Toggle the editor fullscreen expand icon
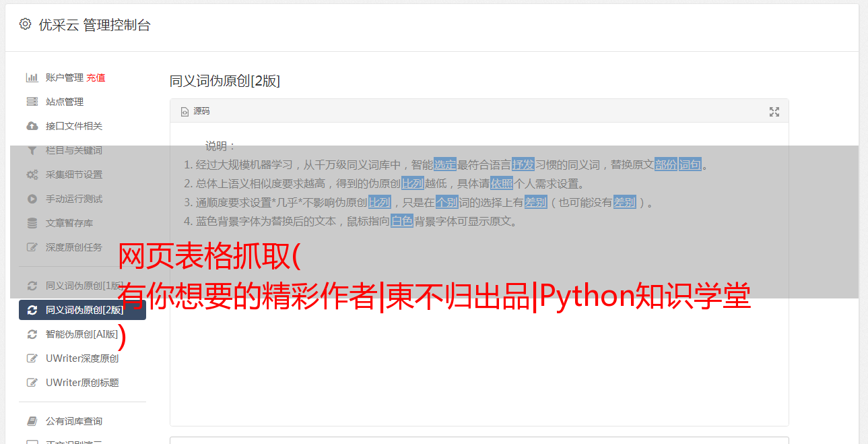The width and height of the screenshot is (868, 444). pyautogui.click(x=774, y=112)
